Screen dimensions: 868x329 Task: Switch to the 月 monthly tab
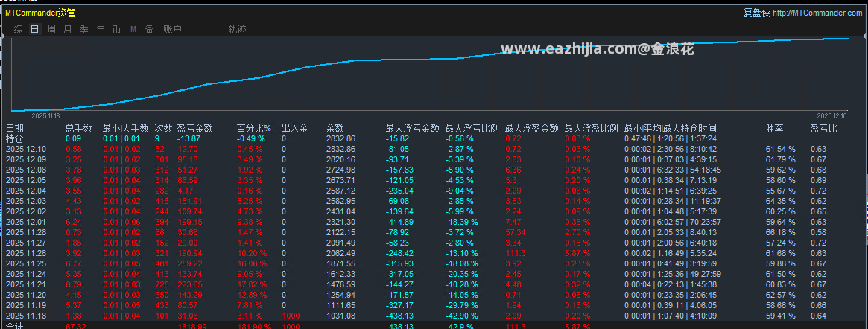[68, 29]
